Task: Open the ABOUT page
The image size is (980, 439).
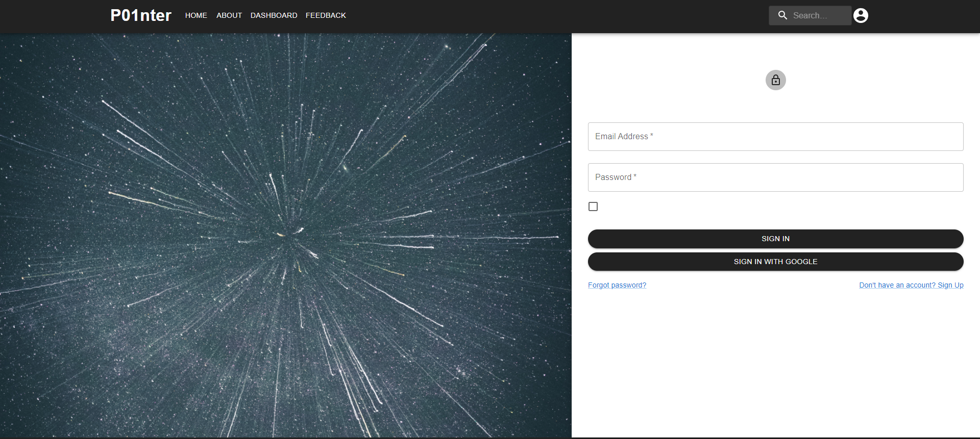Action: [x=229, y=15]
